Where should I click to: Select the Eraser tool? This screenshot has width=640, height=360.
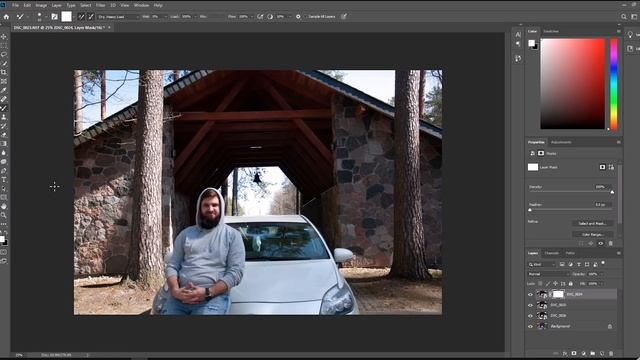[4, 135]
